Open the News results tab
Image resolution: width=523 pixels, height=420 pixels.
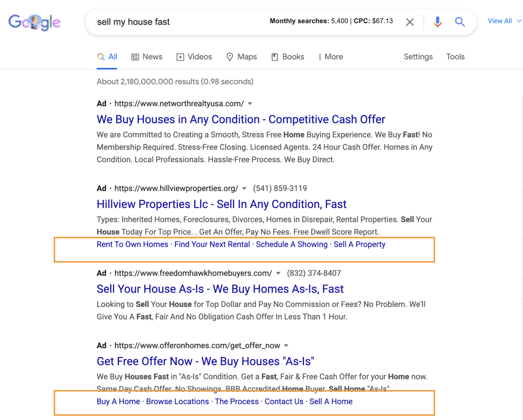tap(147, 57)
